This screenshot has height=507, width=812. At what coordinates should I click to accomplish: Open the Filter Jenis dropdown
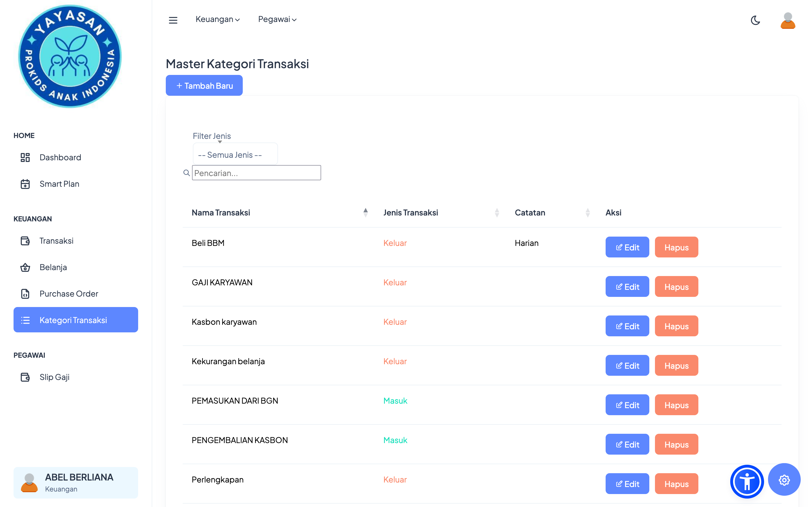point(235,155)
